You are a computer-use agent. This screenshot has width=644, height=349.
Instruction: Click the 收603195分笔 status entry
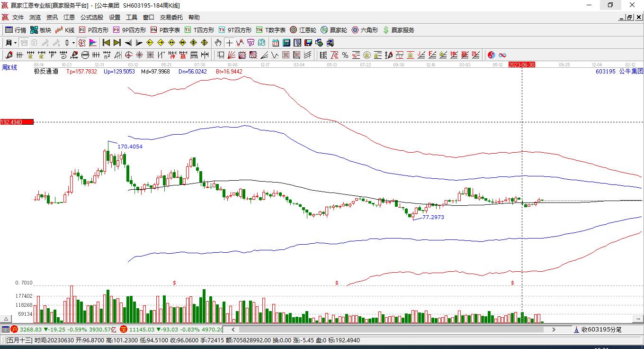pyautogui.click(x=601, y=330)
